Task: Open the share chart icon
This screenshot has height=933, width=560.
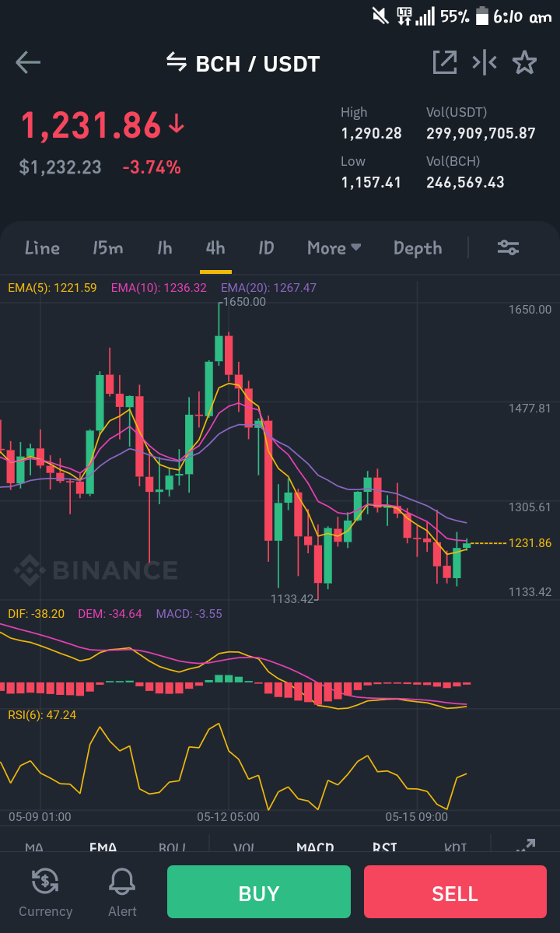Action: coord(445,62)
